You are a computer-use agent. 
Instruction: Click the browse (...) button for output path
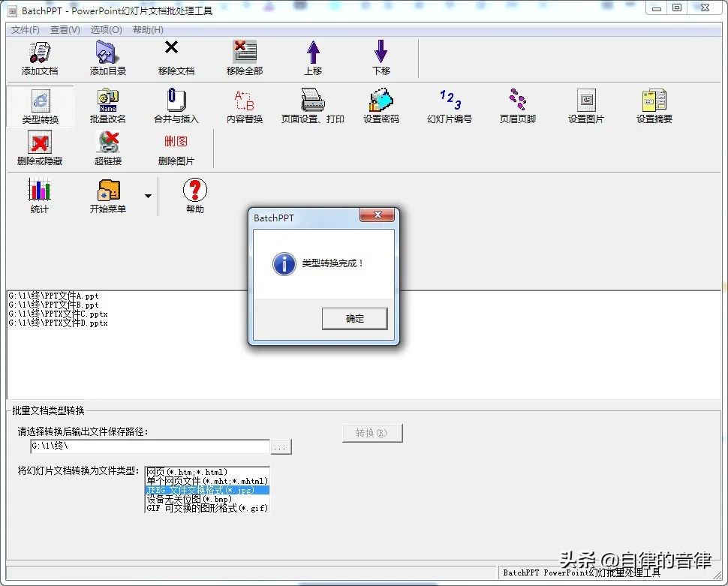281,447
